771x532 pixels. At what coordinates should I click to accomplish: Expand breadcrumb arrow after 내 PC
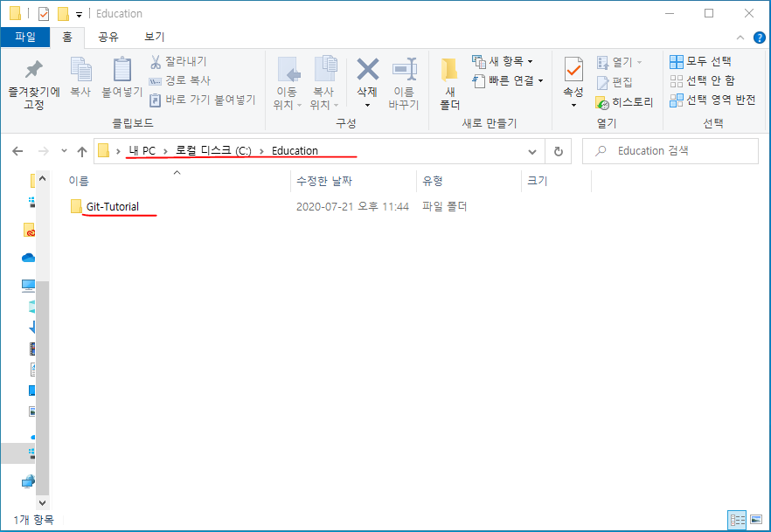[x=166, y=151]
